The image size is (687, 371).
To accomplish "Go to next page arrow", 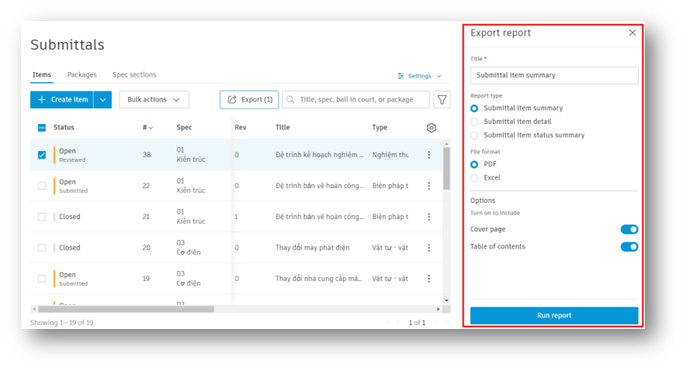I will coord(436,322).
